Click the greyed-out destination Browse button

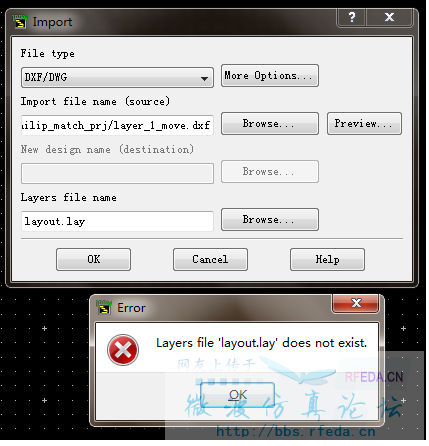(272, 173)
